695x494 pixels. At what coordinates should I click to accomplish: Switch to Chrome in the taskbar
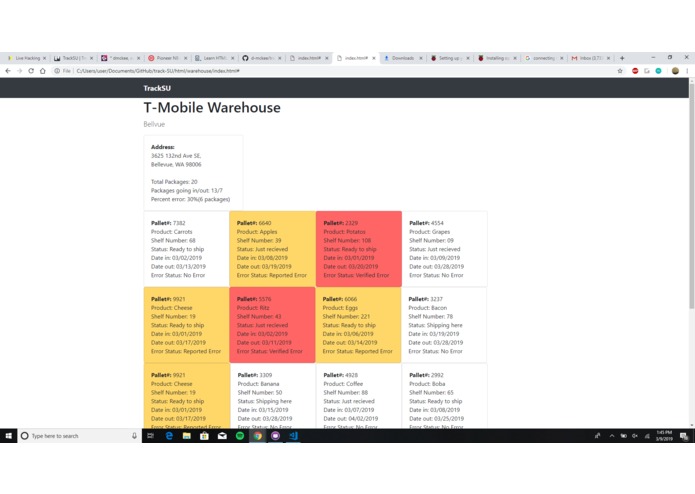tap(258, 436)
